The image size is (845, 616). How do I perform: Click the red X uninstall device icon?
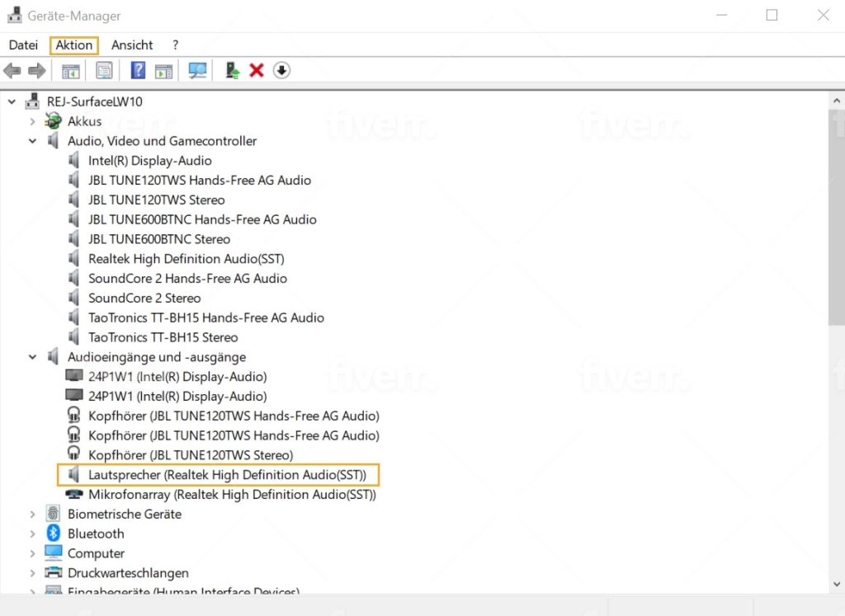click(x=257, y=71)
